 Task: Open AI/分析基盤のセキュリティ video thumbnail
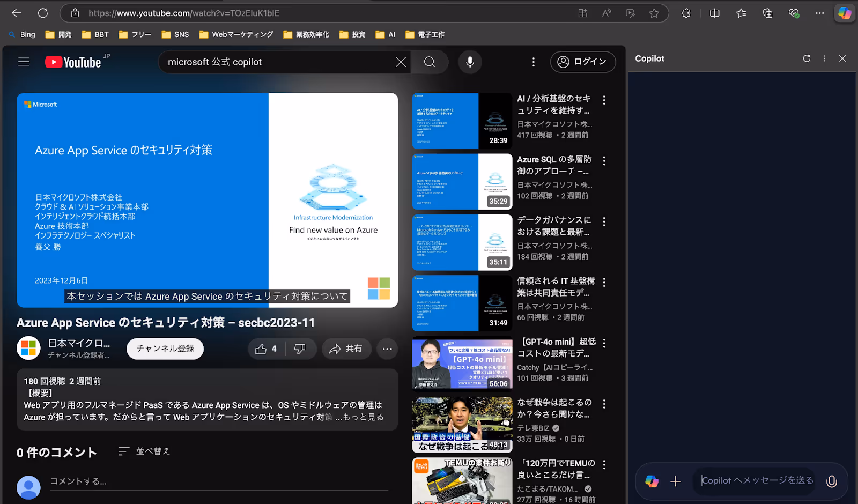click(462, 121)
